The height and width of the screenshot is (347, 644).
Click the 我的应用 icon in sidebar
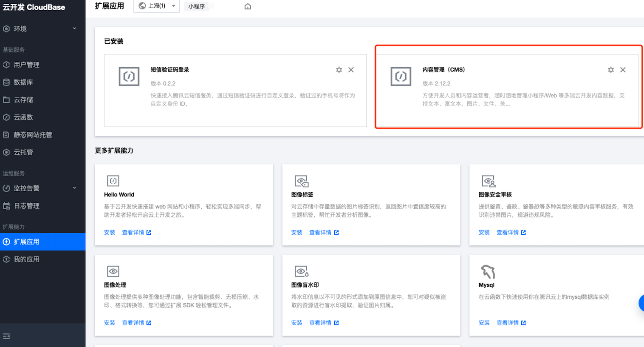point(6,259)
